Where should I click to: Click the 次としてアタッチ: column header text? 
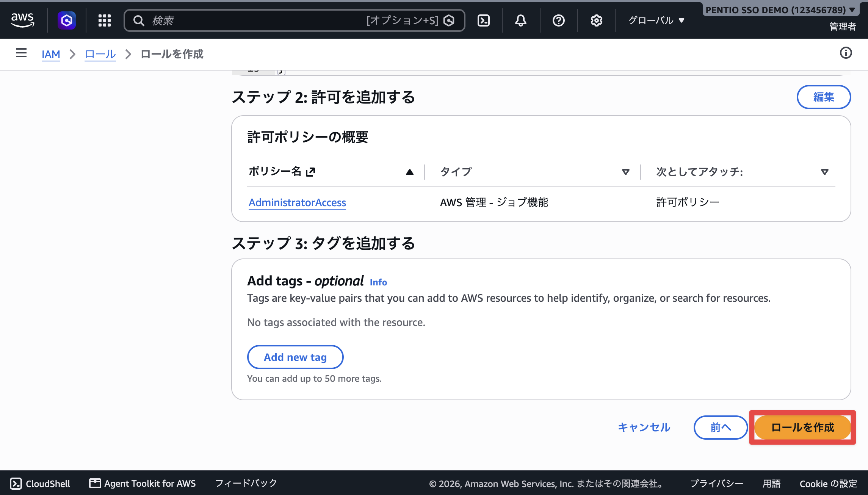699,172
